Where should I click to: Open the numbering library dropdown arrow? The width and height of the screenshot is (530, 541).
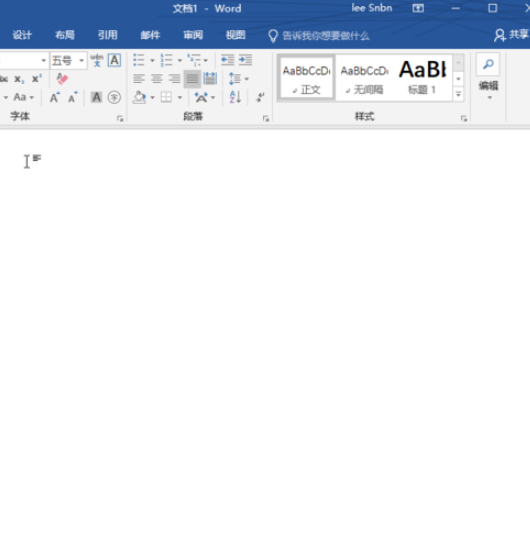point(180,60)
